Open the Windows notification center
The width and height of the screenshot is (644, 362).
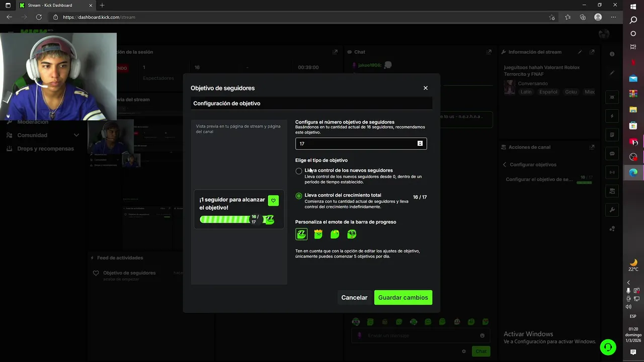(x=633, y=352)
